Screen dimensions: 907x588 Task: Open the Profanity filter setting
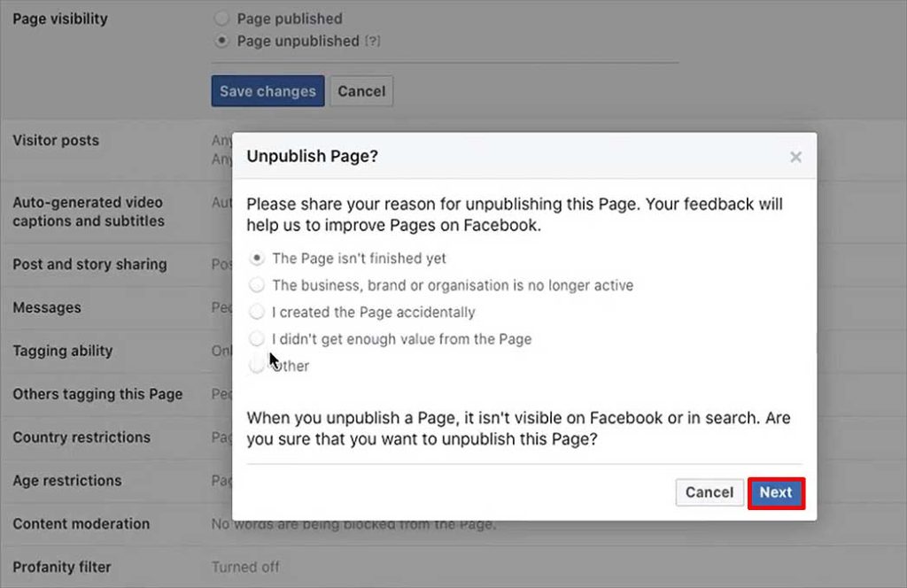pos(453,567)
